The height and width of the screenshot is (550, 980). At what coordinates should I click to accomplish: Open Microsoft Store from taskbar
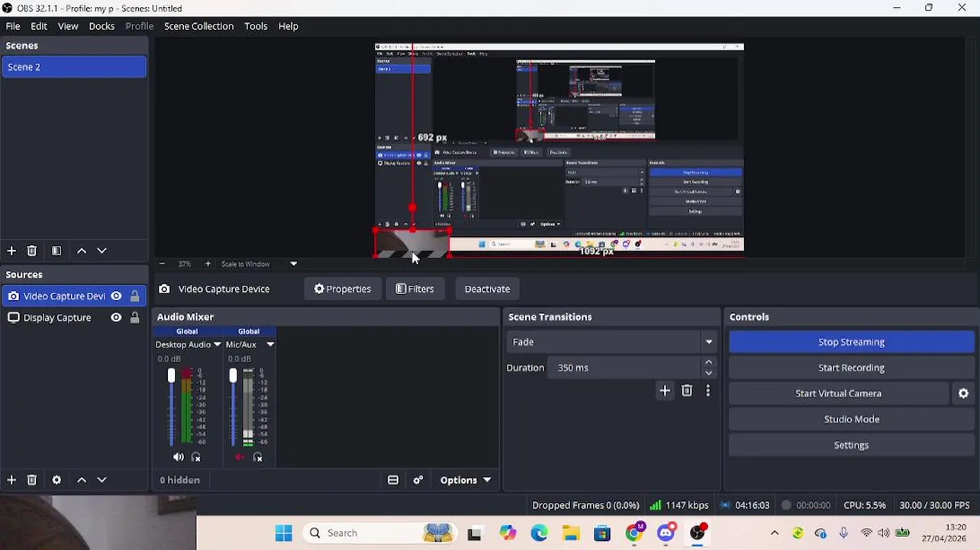[x=602, y=533]
